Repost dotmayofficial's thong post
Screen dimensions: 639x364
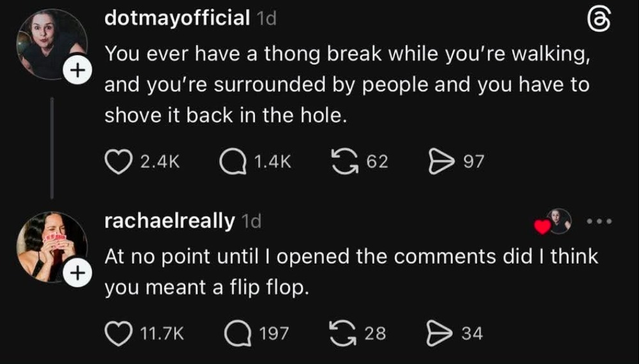point(346,162)
